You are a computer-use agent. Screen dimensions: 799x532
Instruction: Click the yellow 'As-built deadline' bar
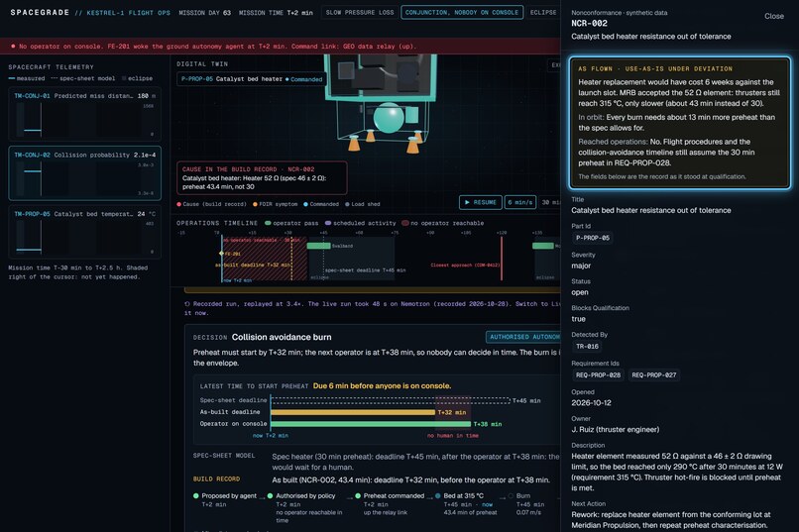353,412
